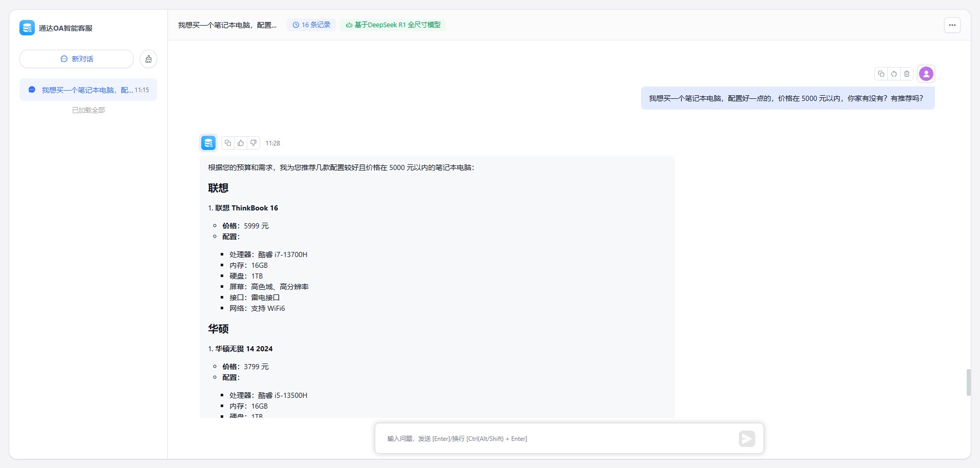
Task: Click the conversation title in header
Action: coord(227,25)
